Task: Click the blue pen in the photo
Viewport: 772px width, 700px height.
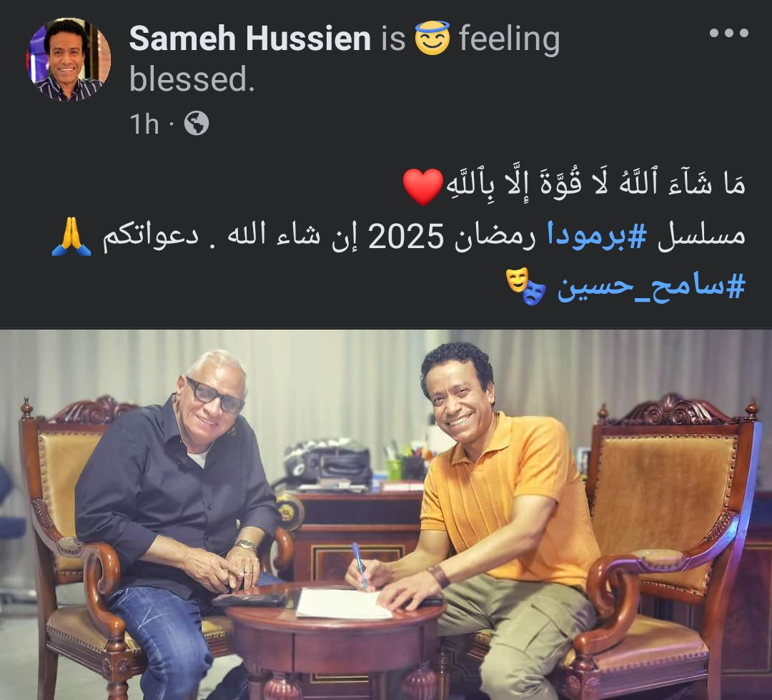Action: [x=360, y=565]
